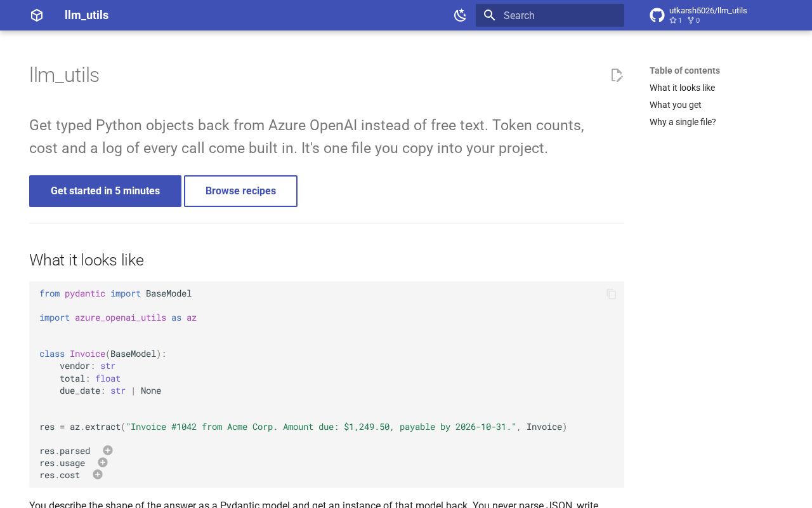Click the az.extract call code line
Image resolution: width=812 pixels, height=508 pixels.
[303, 427]
